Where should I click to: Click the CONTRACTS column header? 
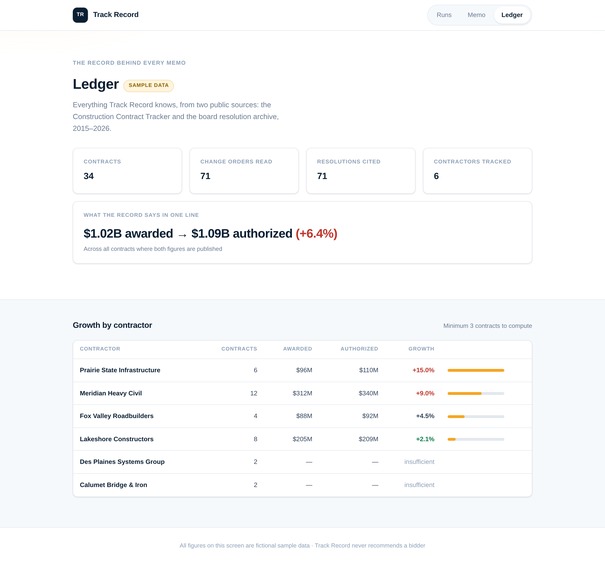click(x=239, y=349)
